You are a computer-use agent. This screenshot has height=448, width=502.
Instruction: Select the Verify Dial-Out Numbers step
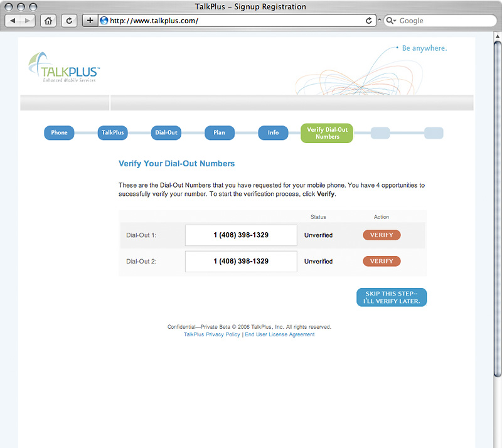point(327,133)
